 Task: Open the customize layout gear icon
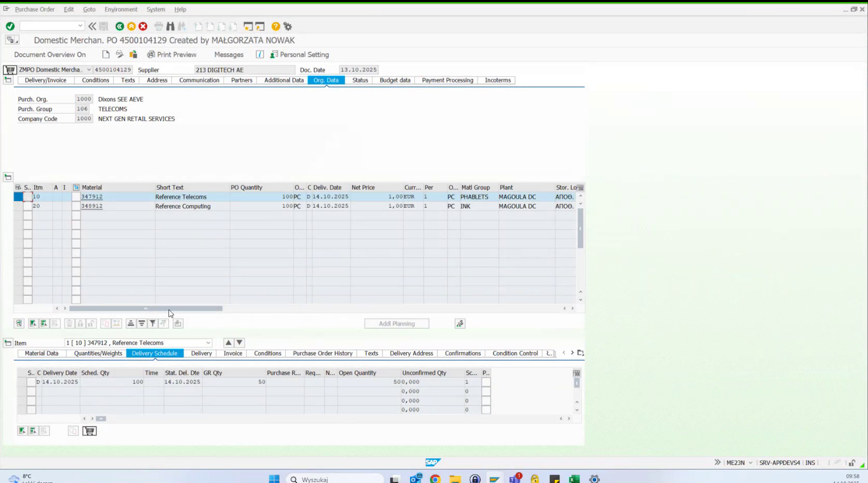click(287, 26)
